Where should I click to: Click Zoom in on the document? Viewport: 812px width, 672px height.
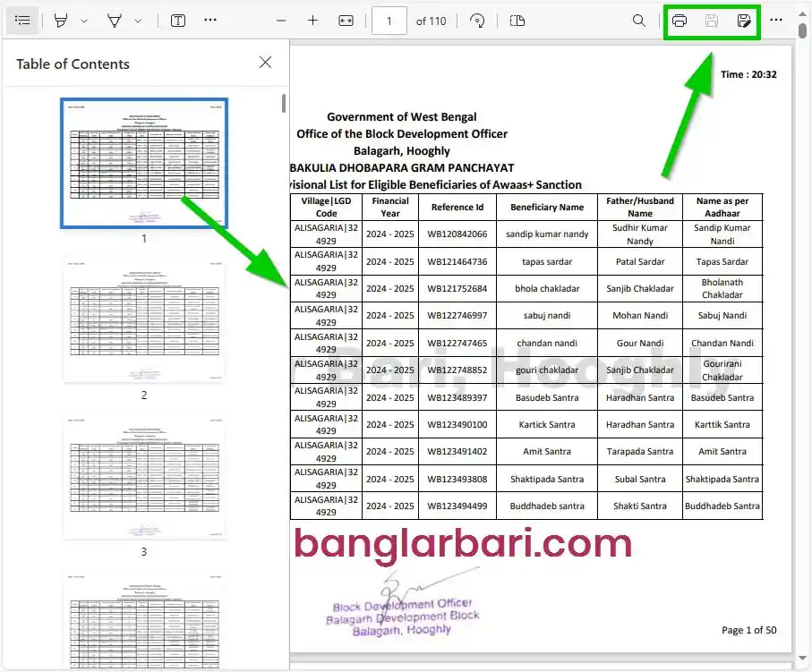pos(312,20)
